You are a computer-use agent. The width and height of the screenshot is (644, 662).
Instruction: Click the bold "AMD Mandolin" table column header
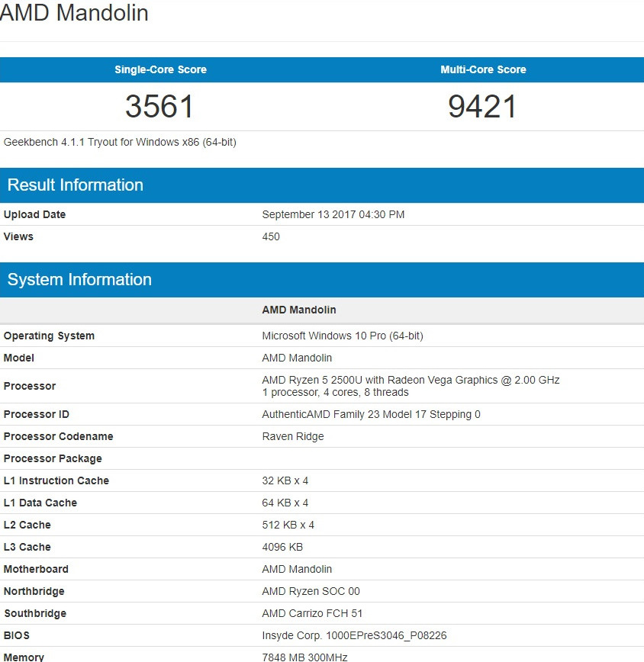(299, 310)
